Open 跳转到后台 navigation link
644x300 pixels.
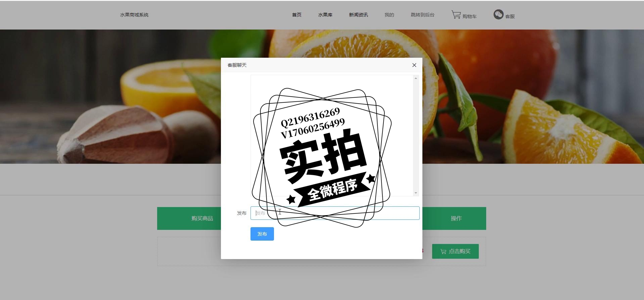pos(423,15)
